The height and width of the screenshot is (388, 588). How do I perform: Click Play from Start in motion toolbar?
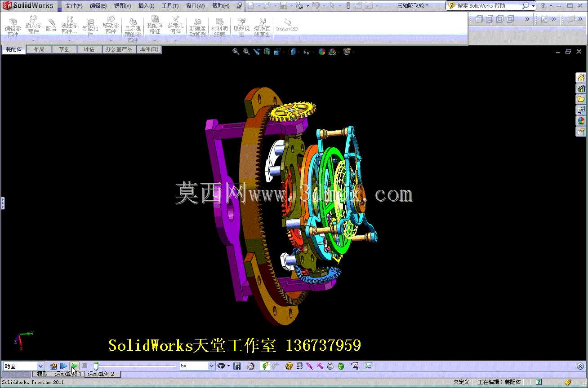tap(64, 366)
